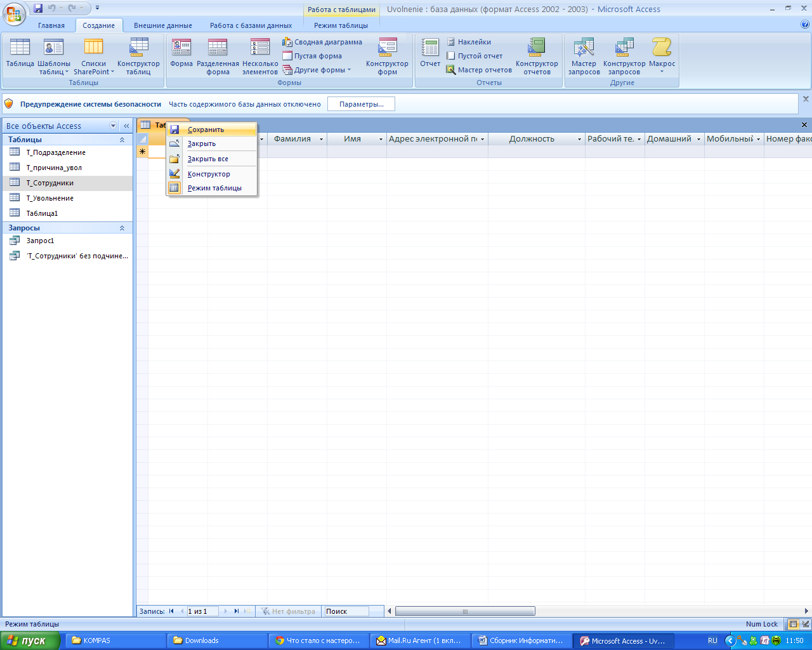Select T_причина_увол table
Screen dimensions: 812x650
tap(68, 168)
